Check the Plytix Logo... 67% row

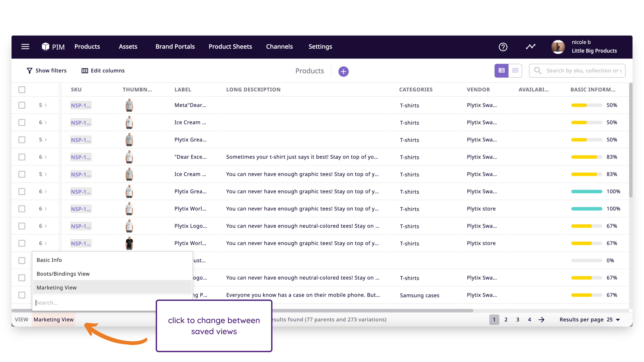point(22,226)
